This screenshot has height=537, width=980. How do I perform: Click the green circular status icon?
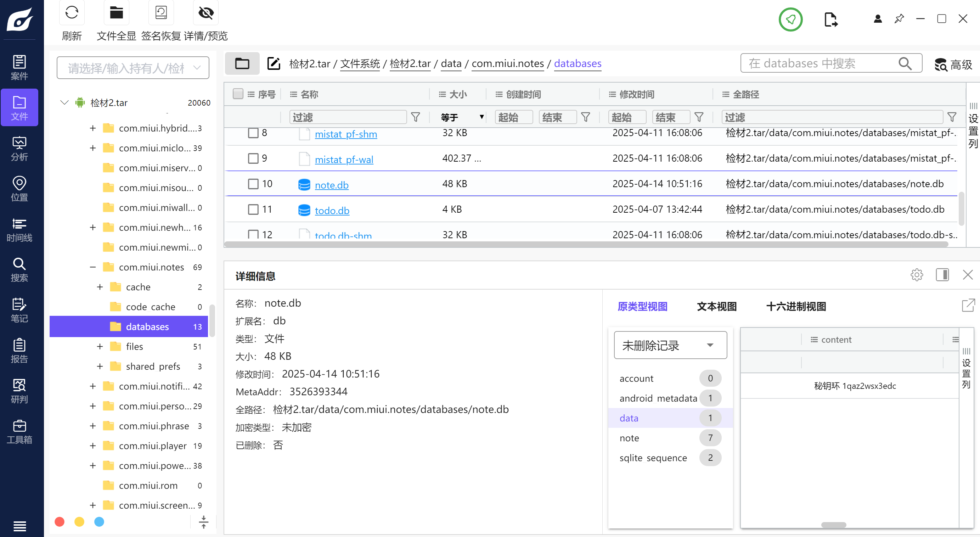tap(790, 19)
